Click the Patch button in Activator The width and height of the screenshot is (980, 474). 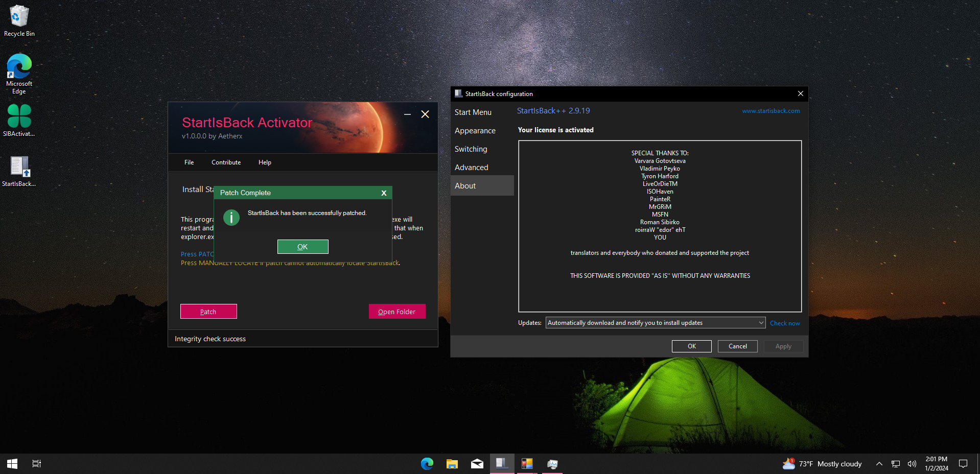(208, 312)
